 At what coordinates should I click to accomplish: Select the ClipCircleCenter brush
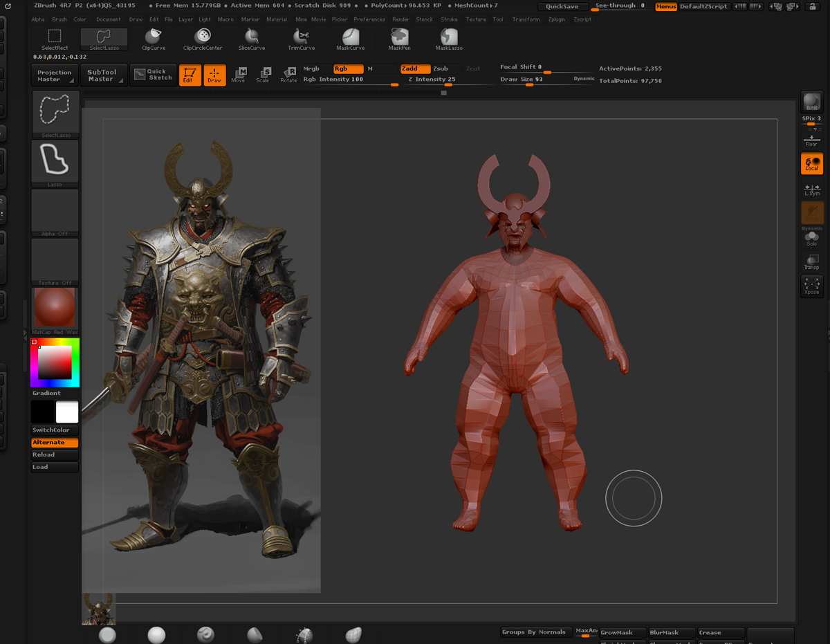[x=203, y=39]
